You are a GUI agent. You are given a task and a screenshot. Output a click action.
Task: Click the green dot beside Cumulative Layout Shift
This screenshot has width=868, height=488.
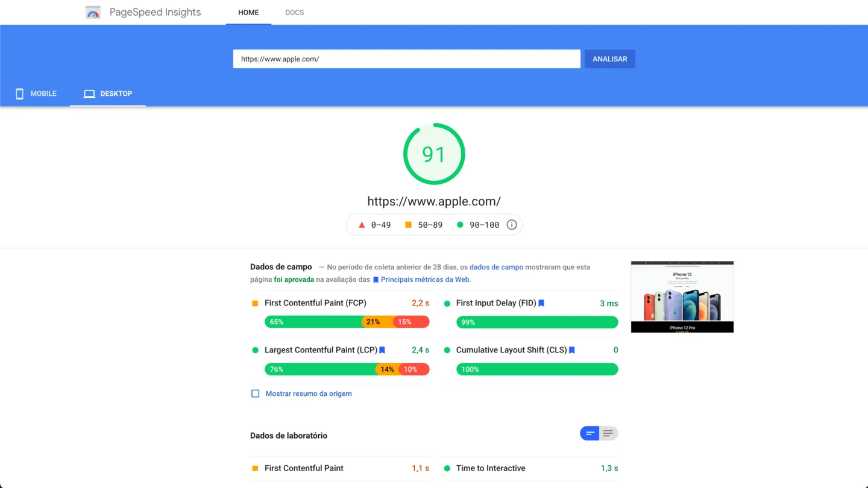(447, 350)
